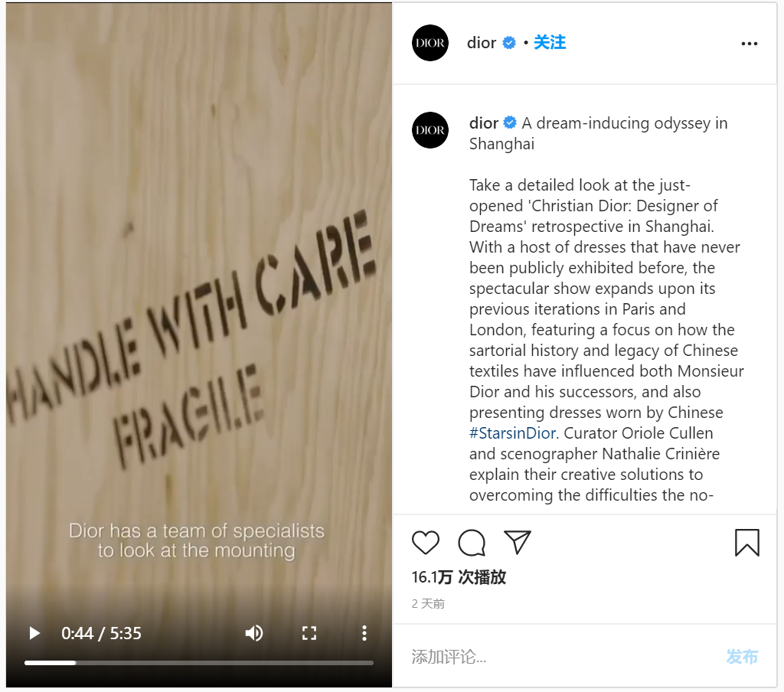Click Dior avatar beside the caption
784x692 pixels.
(x=430, y=130)
